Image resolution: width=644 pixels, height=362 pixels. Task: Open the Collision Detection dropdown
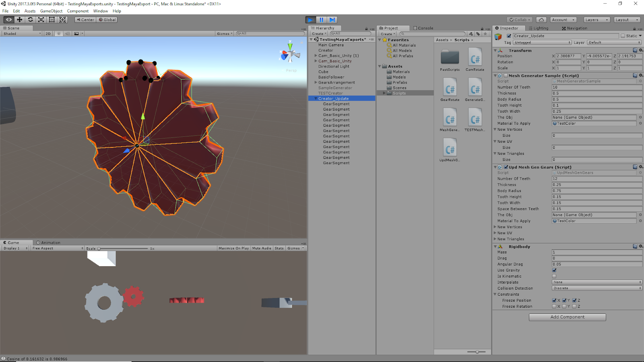pyautogui.click(x=597, y=288)
